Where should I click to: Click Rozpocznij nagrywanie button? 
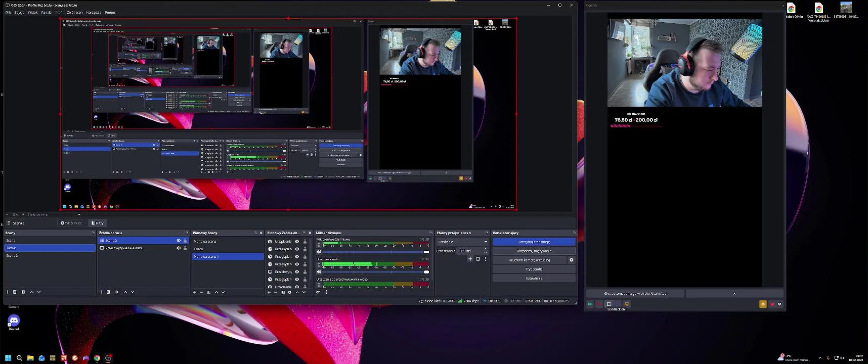534,251
